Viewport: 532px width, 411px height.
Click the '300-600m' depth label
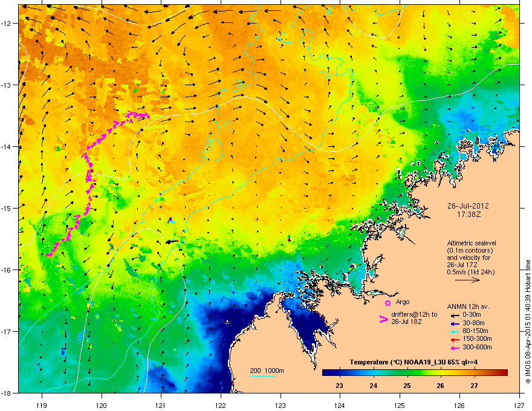tap(477, 348)
